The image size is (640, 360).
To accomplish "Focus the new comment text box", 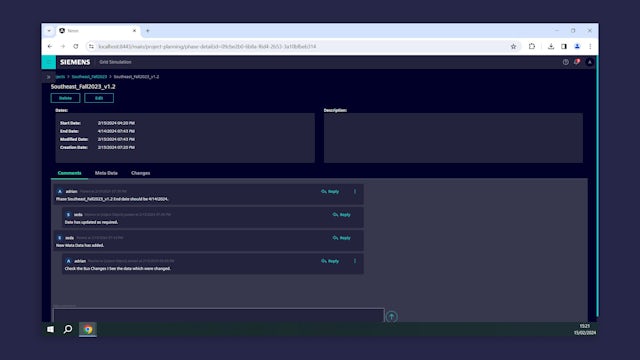I will click(218, 315).
